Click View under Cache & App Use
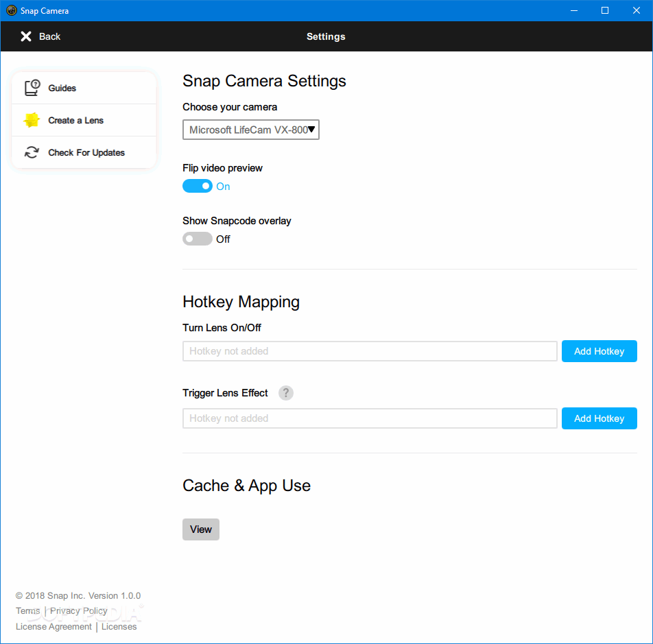 click(x=201, y=529)
